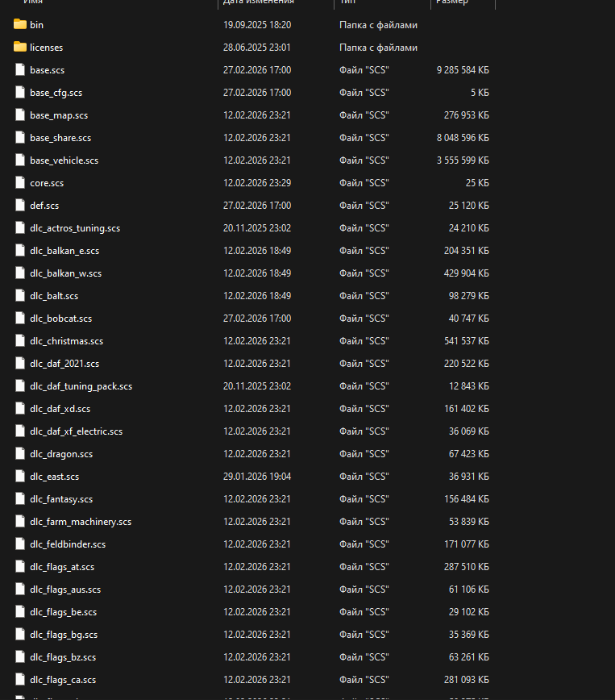Viewport: 615px width, 700px height.
Task: Select the dlc_feldbinder.scs file name
Action: point(68,544)
